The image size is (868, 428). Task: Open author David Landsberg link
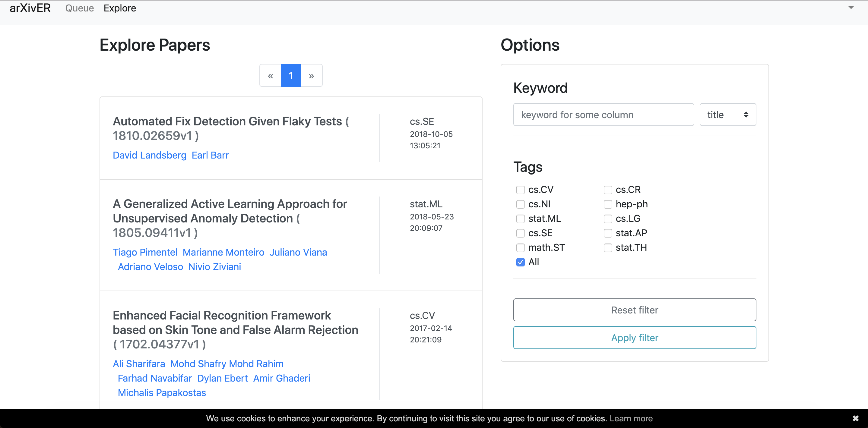coord(149,155)
